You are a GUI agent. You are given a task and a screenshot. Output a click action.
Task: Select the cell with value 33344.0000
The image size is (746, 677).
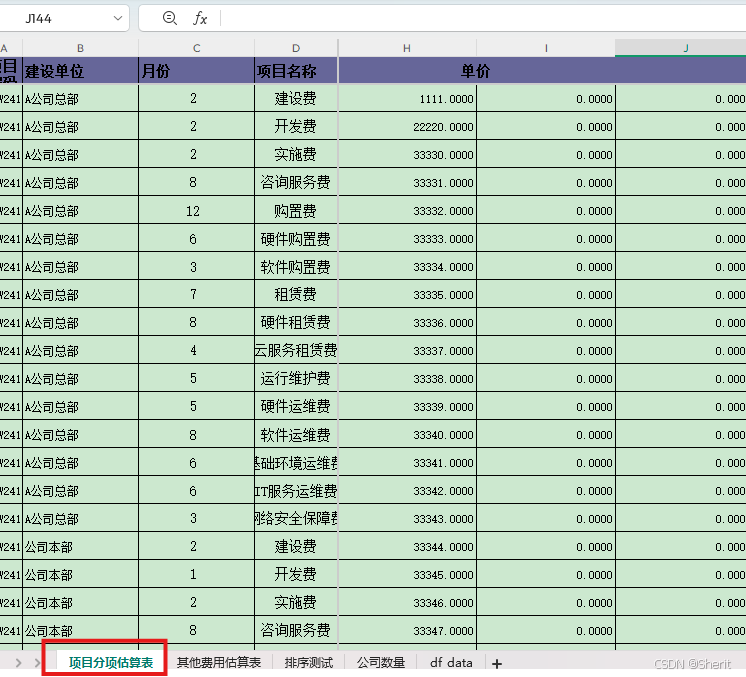pyautogui.click(x=407, y=547)
